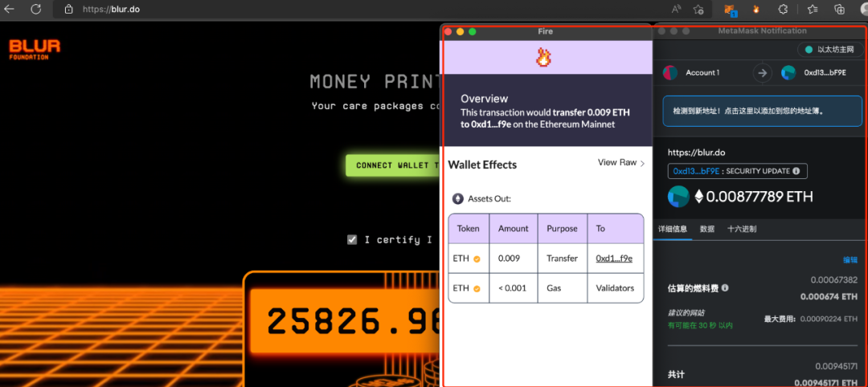The image size is (868, 387).
Task: Open View Raw in Fire window
Action: pyautogui.click(x=621, y=162)
